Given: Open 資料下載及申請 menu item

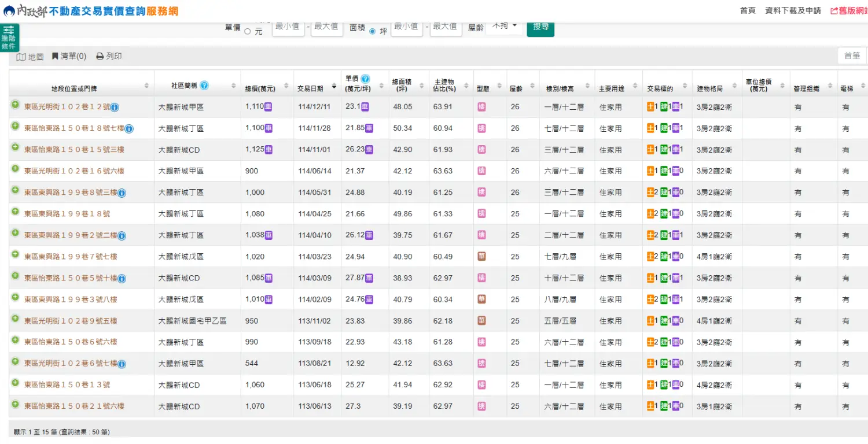Looking at the screenshot, I should (x=792, y=10).
